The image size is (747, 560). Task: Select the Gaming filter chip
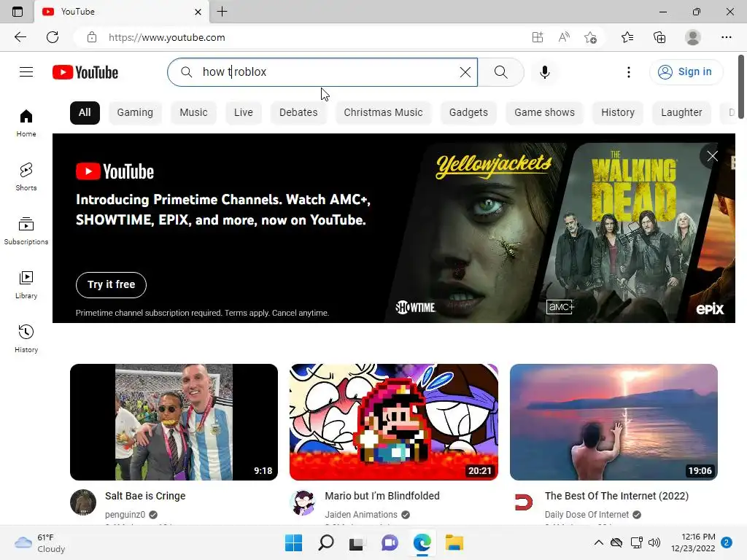pos(135,112)
